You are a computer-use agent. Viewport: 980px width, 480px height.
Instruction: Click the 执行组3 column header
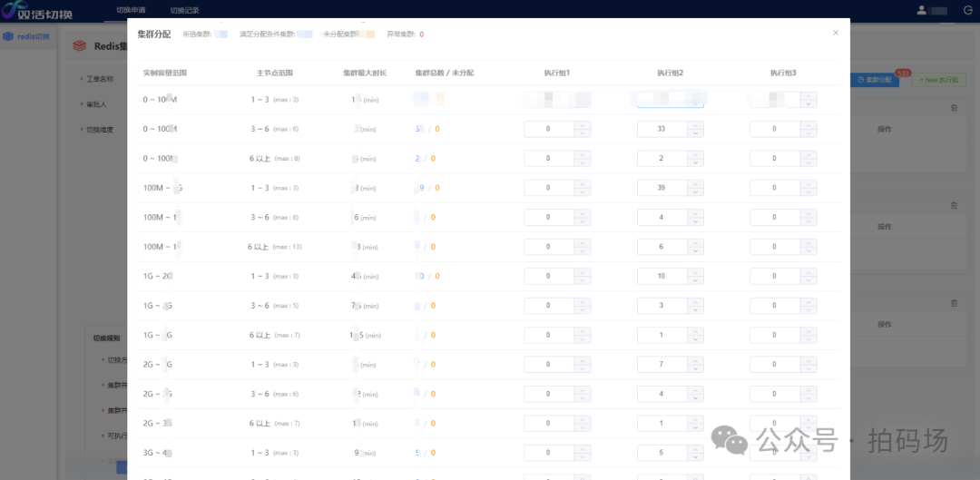pyautogui.click(x=783, y=73)
